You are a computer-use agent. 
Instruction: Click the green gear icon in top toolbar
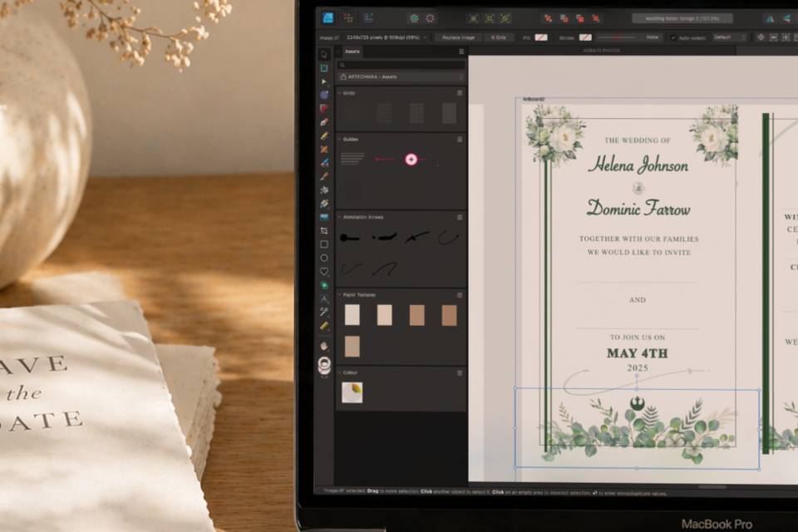coord(414,18)
